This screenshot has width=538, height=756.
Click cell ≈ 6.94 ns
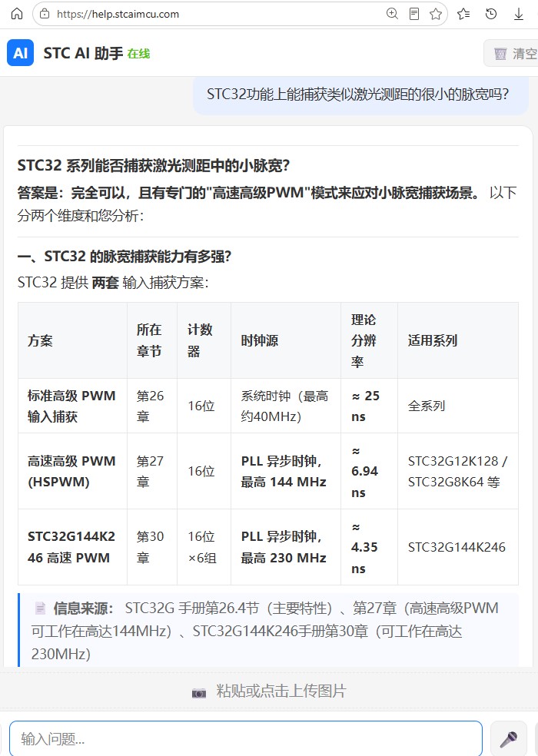pyautogui.click(x=369, y=471)
